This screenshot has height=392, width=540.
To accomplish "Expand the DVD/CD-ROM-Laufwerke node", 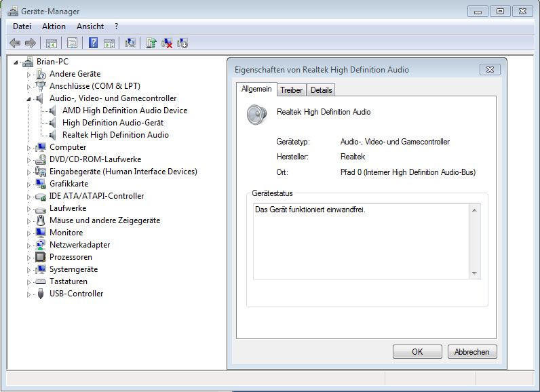I will tap(28, 160).
